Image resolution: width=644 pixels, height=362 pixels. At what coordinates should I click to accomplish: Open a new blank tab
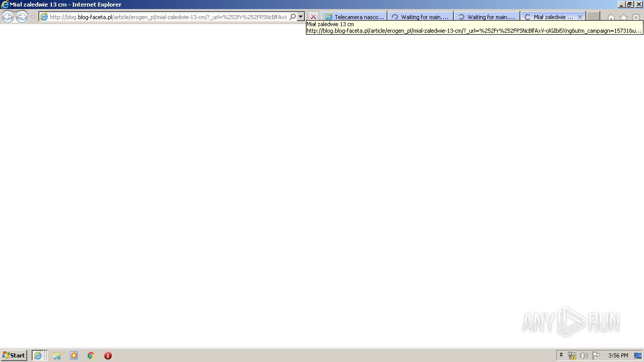[x=593, y=17]
